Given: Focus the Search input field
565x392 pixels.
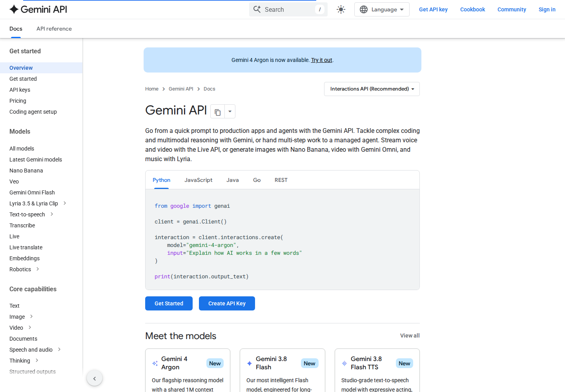Looking at the screenshot, I should (x=288, y=9).
